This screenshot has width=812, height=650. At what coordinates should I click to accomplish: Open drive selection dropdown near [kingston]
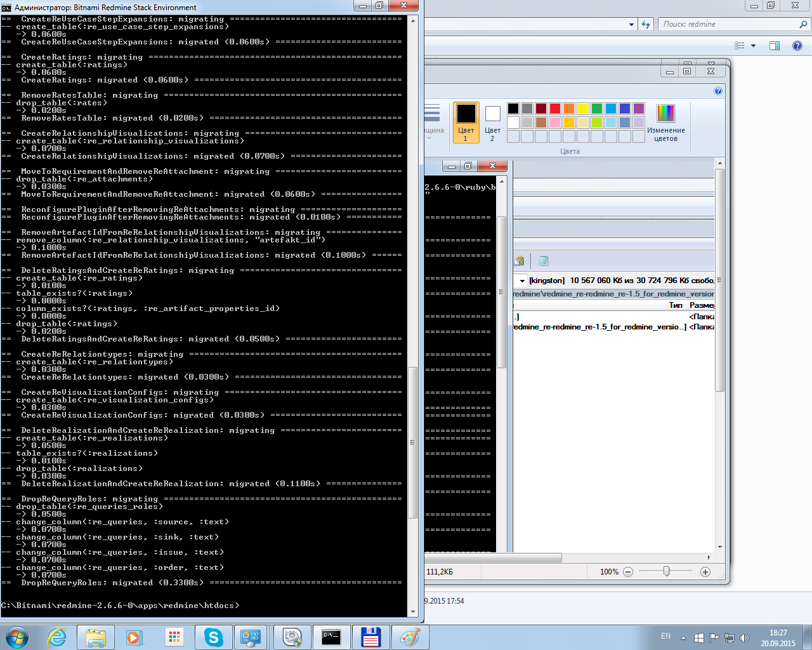(x=522, y=281)
